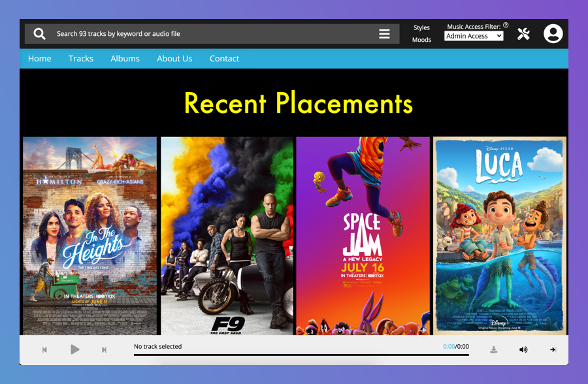This screenshot has width=588, height=384.
Task: Mute the player volume
Action: coord(523,350)
